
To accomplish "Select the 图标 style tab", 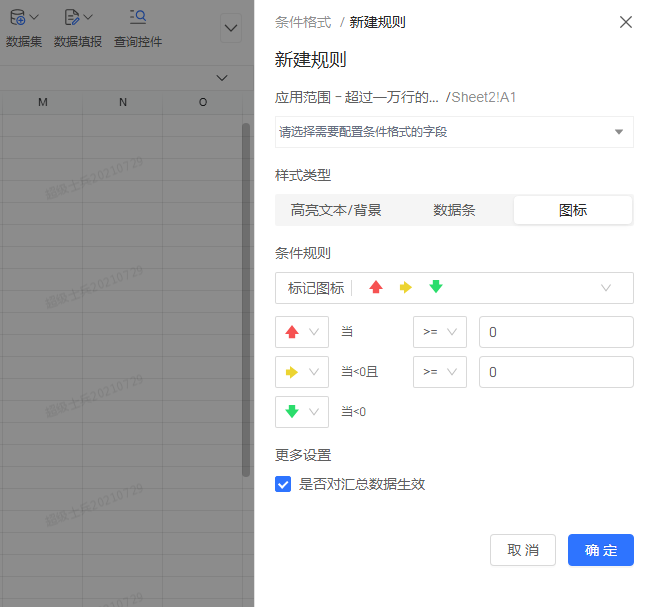I will point(572,210).
